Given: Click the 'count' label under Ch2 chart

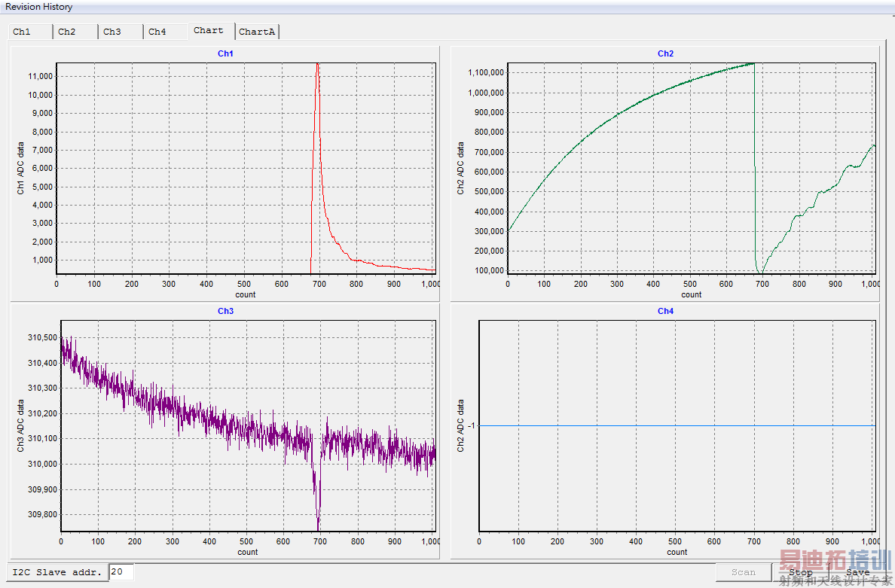Looking at the screenshot, I should coord(692,295).
